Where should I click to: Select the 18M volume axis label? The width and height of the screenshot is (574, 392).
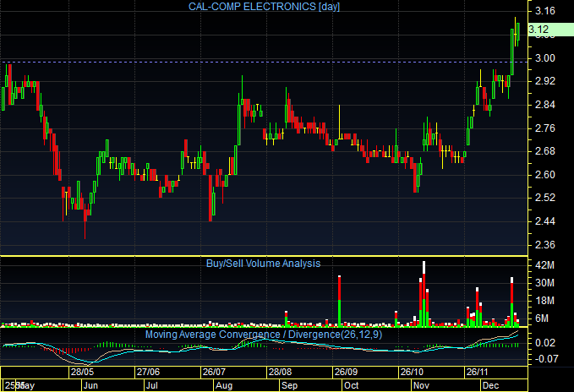pyautogui.click(x=544, y=301)
